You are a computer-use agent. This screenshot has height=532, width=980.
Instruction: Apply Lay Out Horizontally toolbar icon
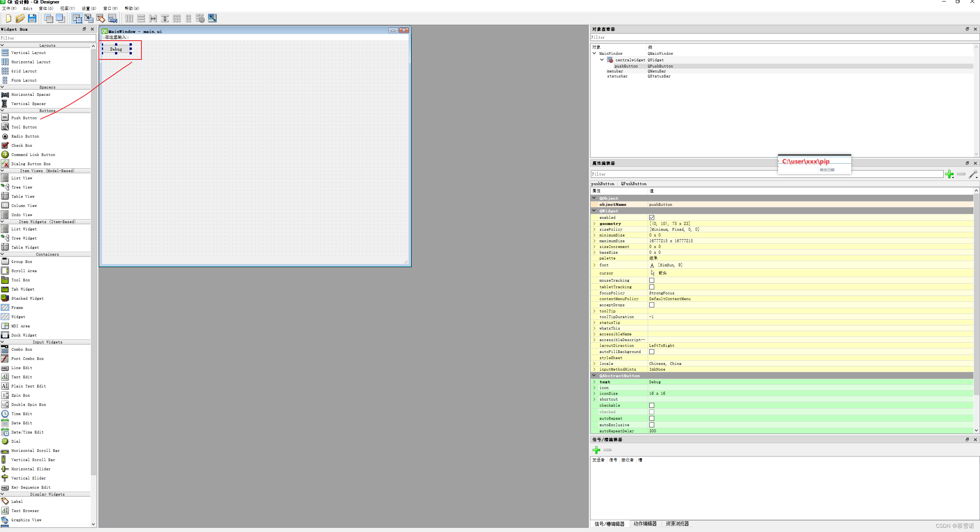tap(129, 18)
